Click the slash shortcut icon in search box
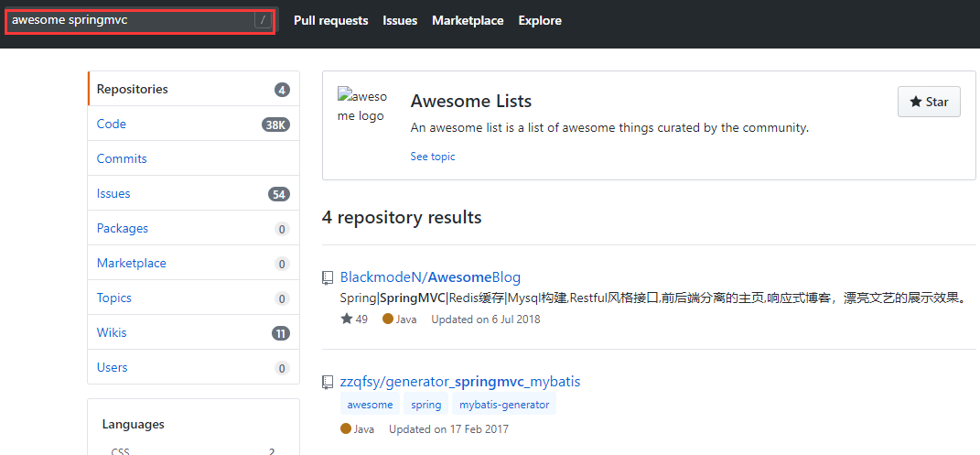The width and height of the screenshot is (980, 455). [x=264, y=21]
